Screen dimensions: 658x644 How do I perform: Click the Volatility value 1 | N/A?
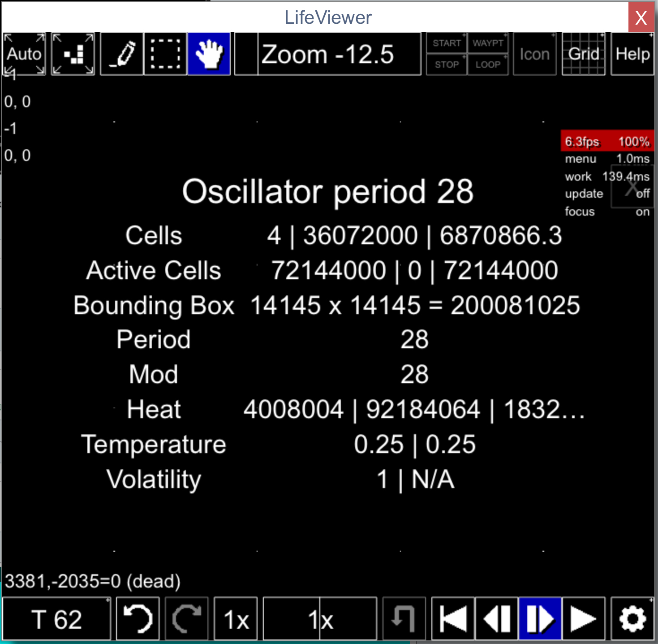pyautogui.click(x=415, y=479)
